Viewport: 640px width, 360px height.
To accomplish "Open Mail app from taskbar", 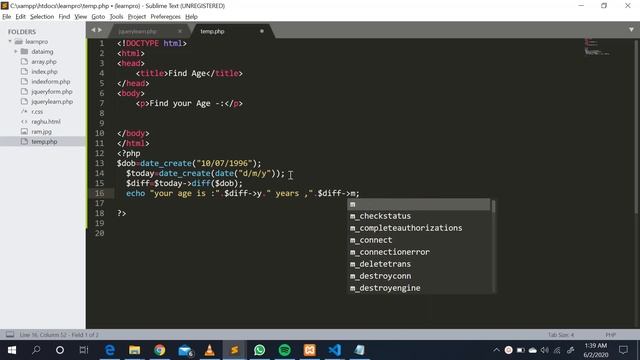I will (185, 350).
